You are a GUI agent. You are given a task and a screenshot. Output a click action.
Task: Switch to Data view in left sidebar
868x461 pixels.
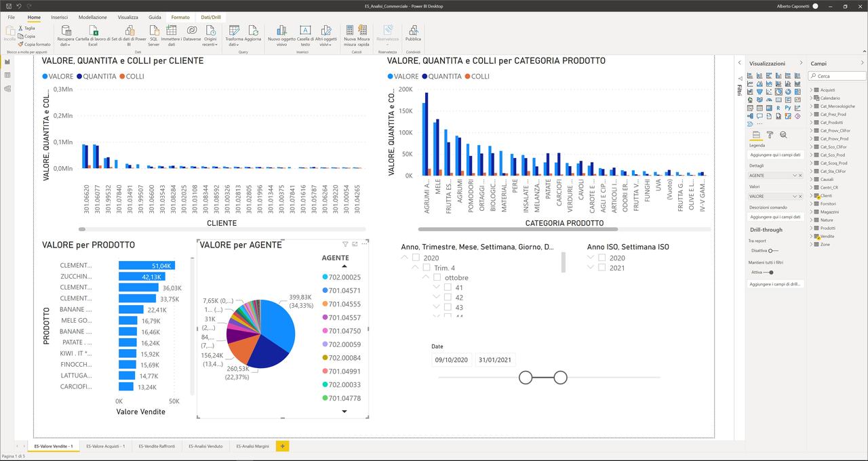coord(7,75)
